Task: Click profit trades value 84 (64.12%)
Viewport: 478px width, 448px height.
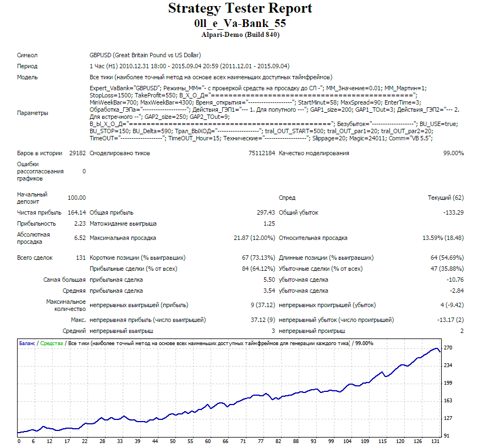Action: tap(258, 269)
